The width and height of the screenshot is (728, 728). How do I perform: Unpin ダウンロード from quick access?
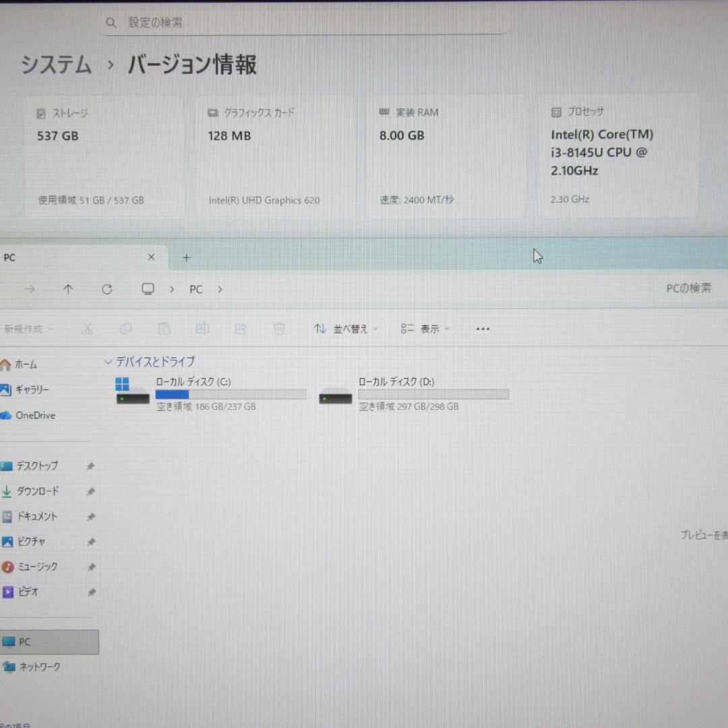[x=91, y=491]
